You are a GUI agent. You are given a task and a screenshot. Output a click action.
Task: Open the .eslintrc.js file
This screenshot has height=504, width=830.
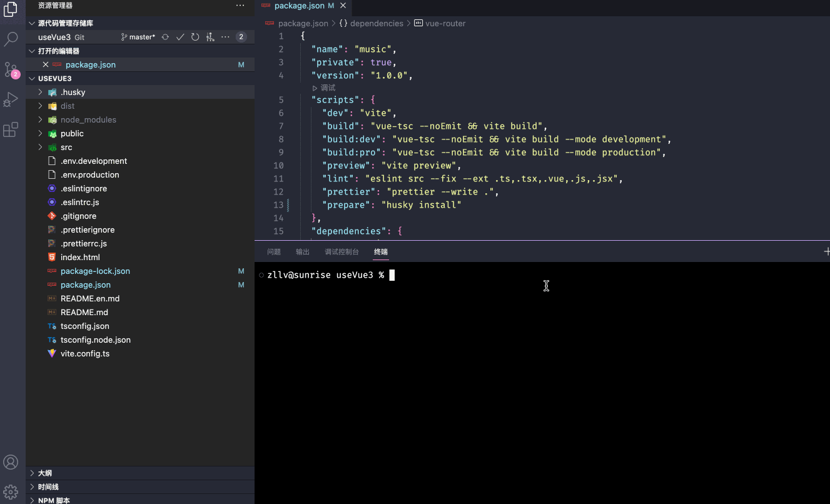pos(140,202)
